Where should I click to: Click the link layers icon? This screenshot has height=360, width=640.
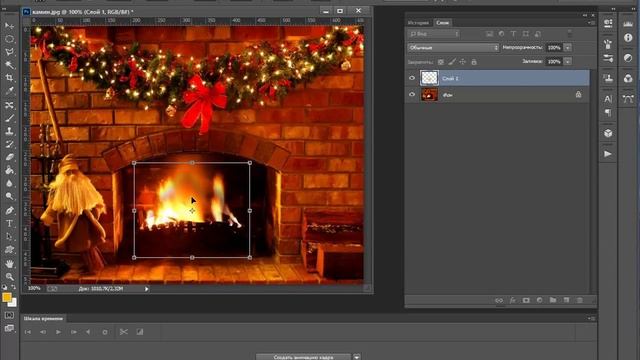499,300
